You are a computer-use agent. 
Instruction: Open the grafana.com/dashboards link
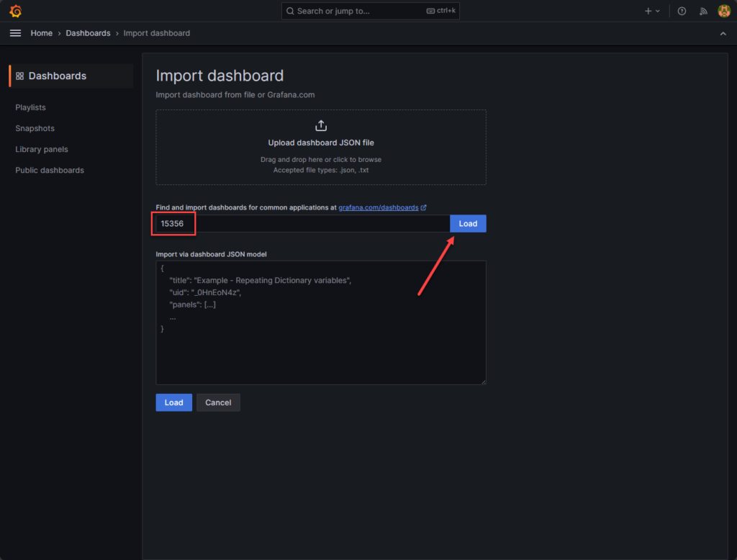click(380, 207)
